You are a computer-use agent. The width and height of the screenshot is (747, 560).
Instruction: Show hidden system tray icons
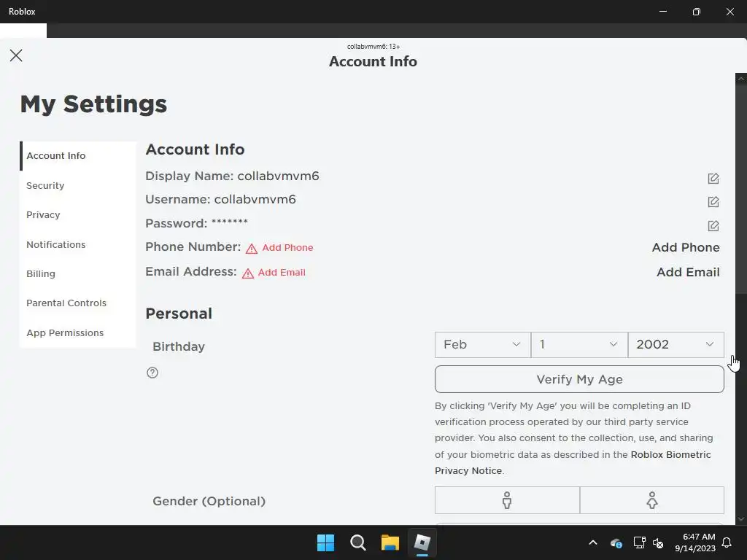(x=592, y=542)
